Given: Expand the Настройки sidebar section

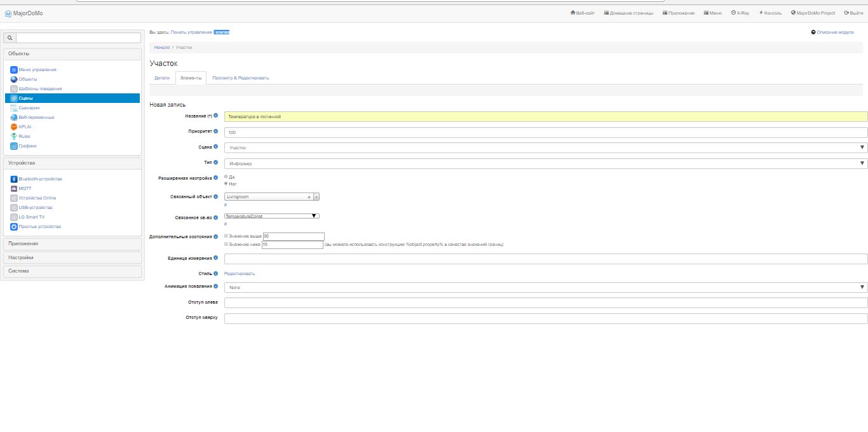Looking at the screenshot, I should (72, 258).
